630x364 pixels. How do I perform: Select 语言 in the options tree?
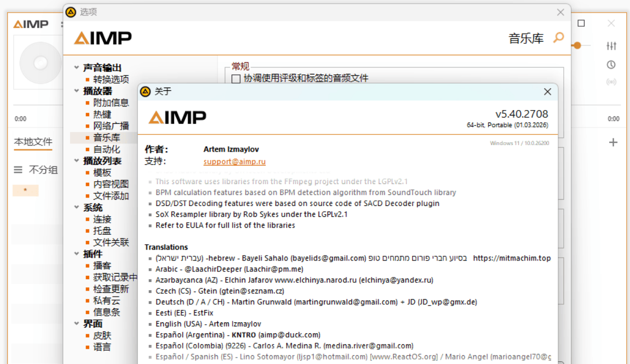pyautogui.click(x=102, y=347)
